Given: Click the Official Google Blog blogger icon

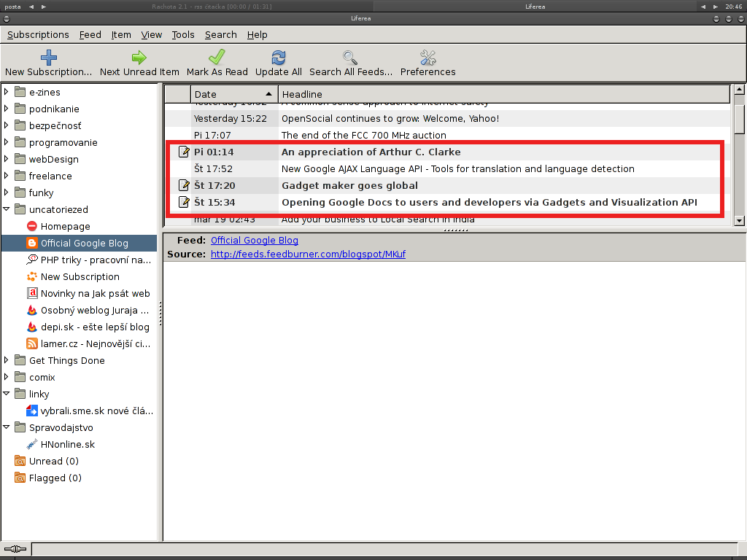Looking at the screenshot, I should pyautogui.click(x=32, y=243).
